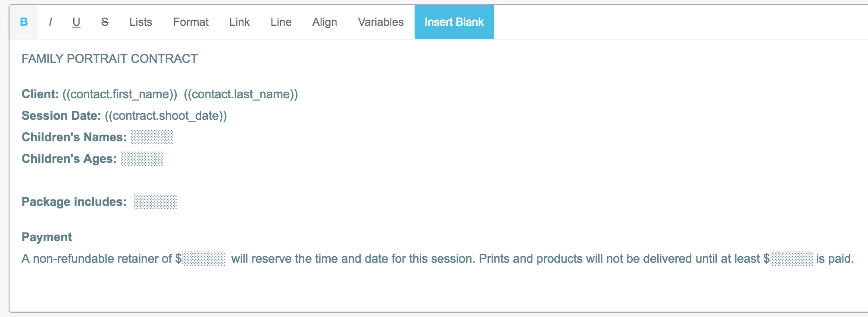This screenshot has width=868, height=317.
Task: Click the Link toolbar option
Action: point(239,22)
